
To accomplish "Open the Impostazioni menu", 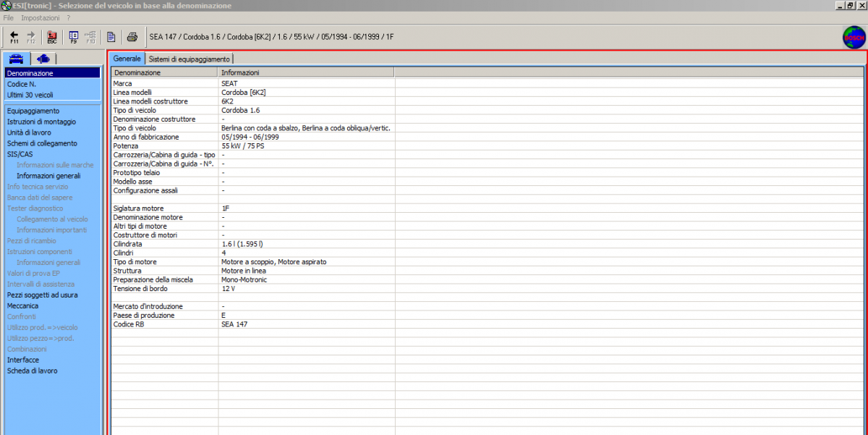I will [x=41, y=17].
